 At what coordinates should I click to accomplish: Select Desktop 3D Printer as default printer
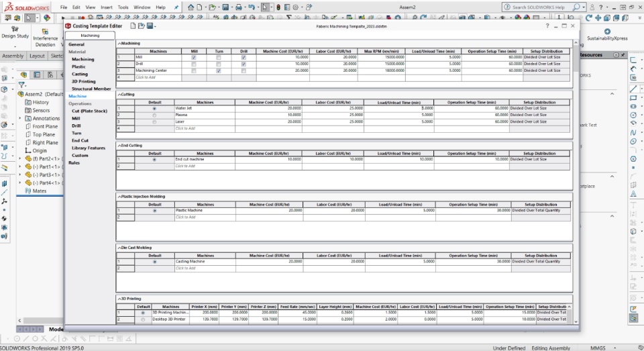(143, 319)
